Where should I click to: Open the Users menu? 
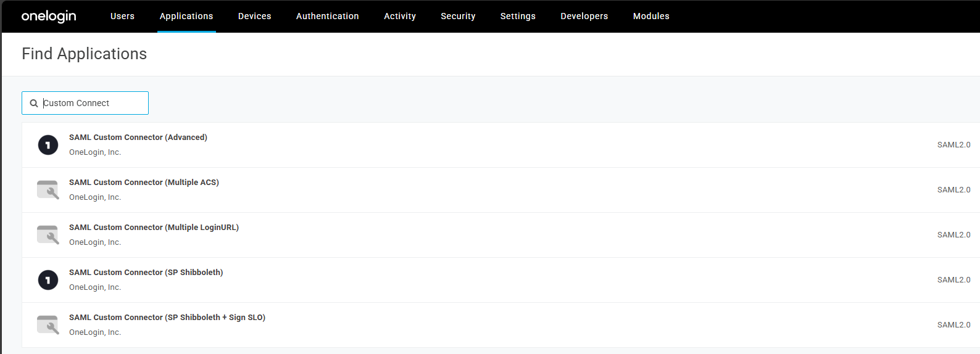pos(122,16)
